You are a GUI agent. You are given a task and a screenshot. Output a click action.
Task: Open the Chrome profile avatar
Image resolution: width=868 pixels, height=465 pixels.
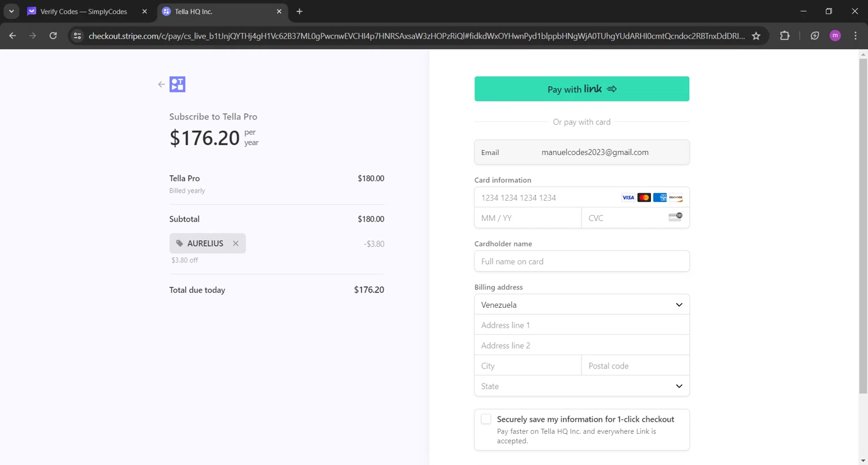(835, 36)
